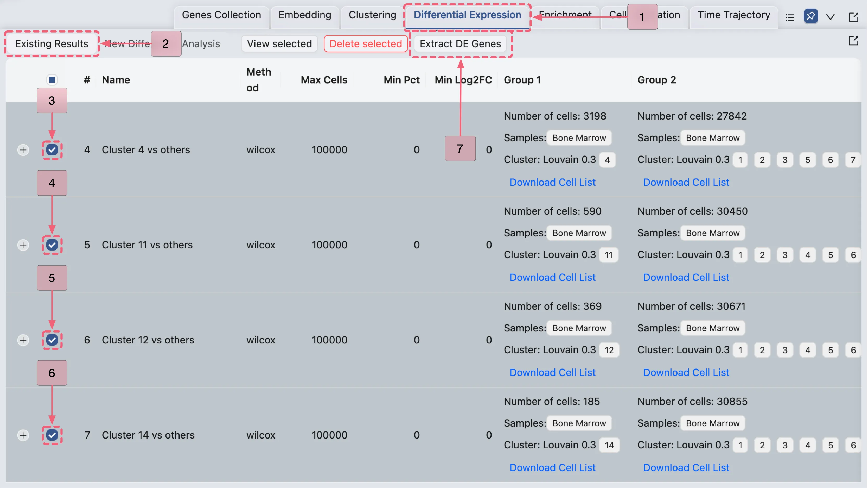Expand details for Cluster 14 vs others row
Image resolution: width=868 pixels, height=488 pixels.
point(23,435)
